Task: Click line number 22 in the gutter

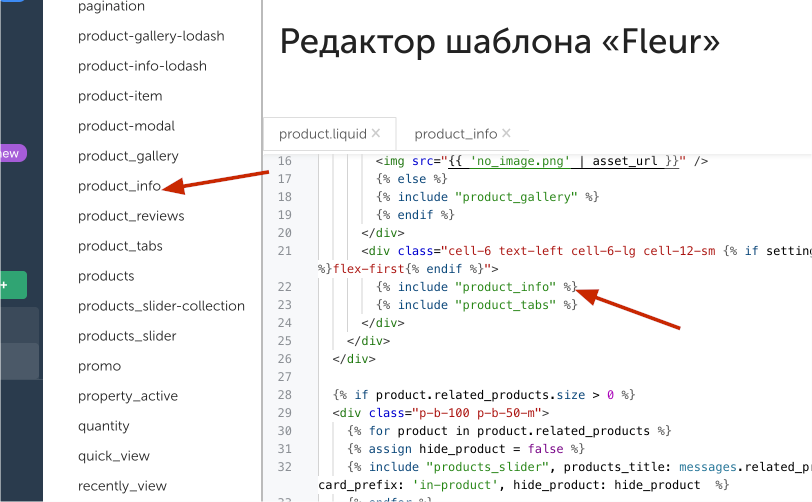Action: (284, 287)
